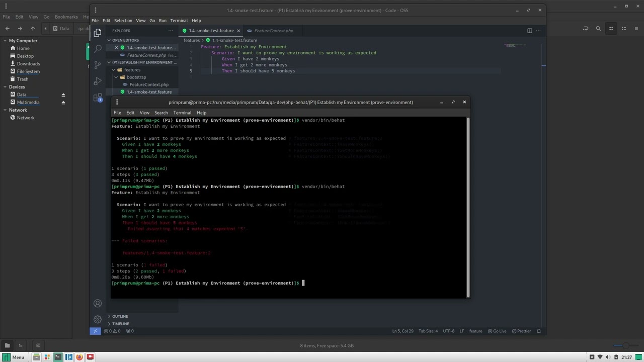Collapse the features folder

[x=114, y=70]
